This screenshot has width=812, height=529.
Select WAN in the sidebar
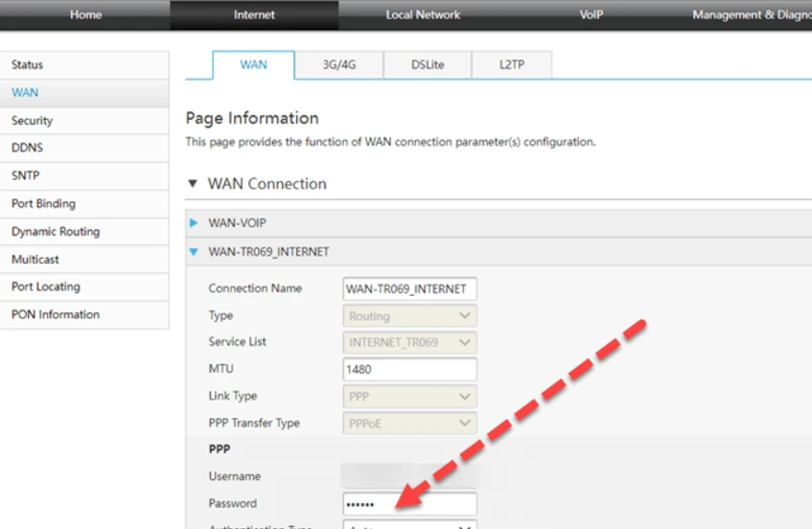point(84,93)
